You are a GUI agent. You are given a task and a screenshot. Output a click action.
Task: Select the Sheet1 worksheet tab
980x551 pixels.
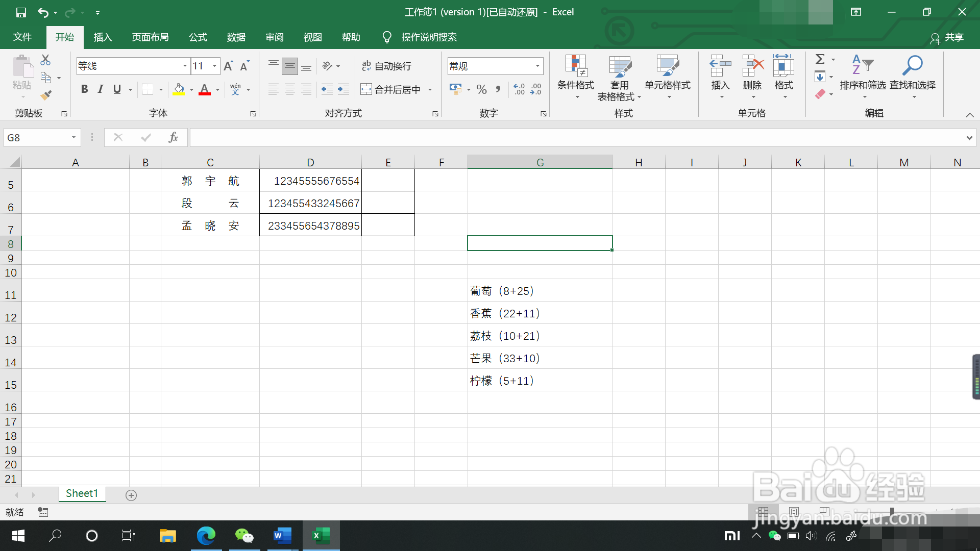point(82,493)
